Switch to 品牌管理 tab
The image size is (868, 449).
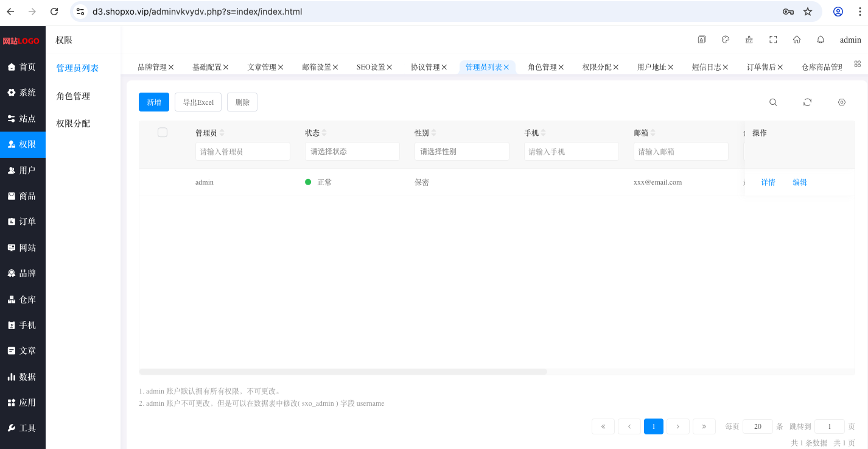(152, 67)
